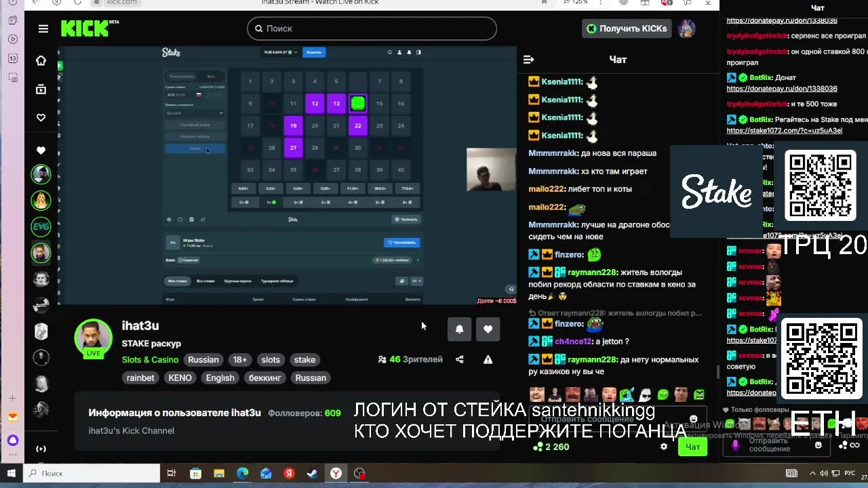Click Stake blue wallet button
Screen dimensions: 868x488
coord(314,52)
